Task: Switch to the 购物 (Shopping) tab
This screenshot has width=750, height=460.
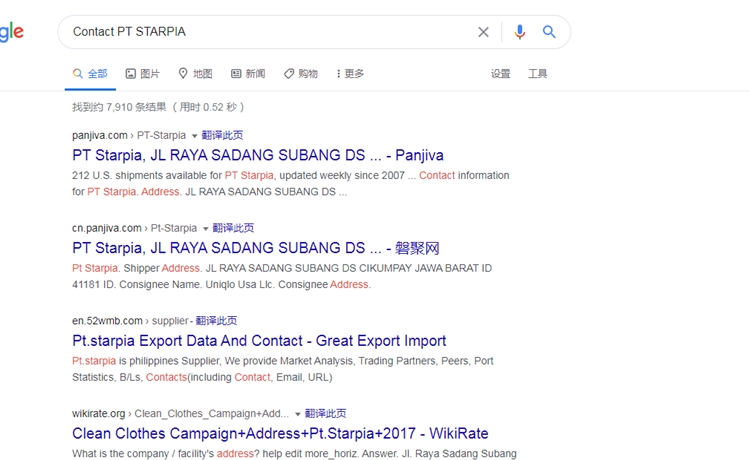Action: click(300, 74)
